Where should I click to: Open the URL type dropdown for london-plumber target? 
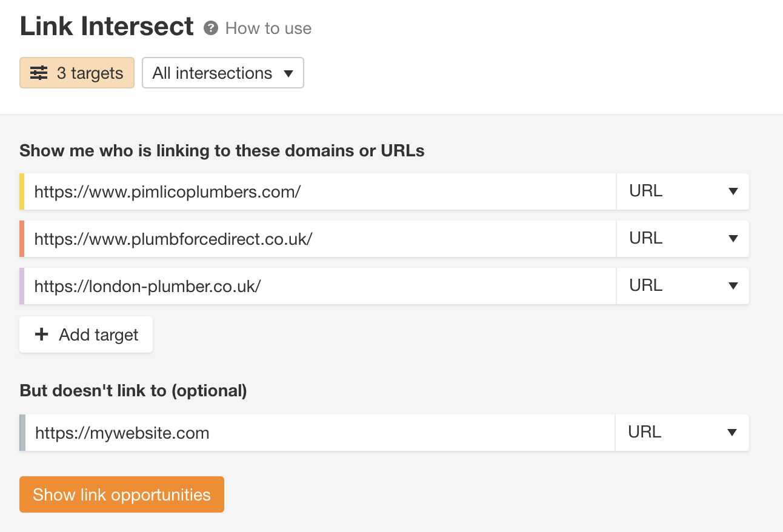[682, 285]
